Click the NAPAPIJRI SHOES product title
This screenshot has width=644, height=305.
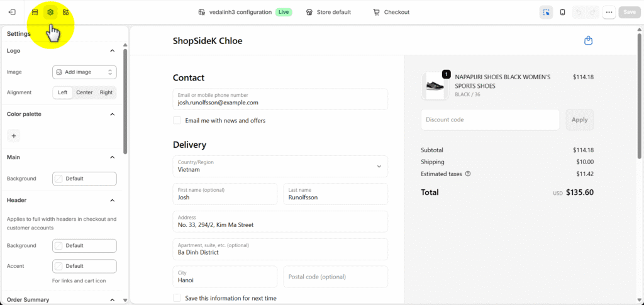502,81
